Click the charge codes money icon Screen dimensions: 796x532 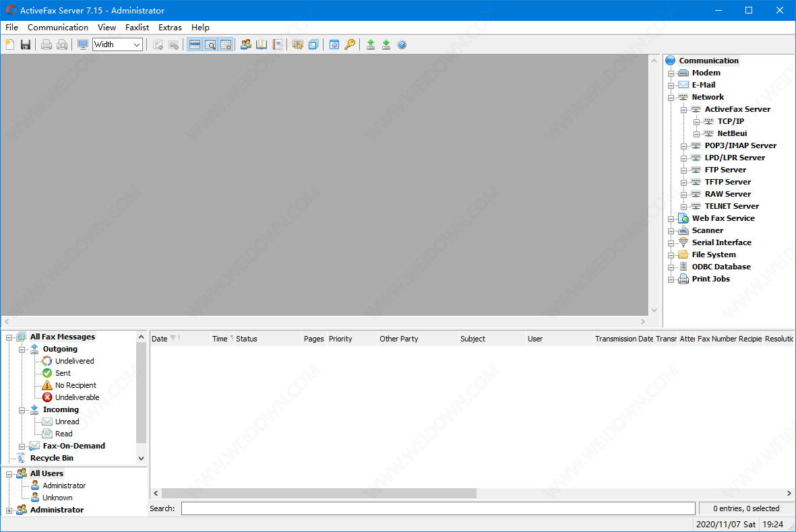[x=298, y=44]
